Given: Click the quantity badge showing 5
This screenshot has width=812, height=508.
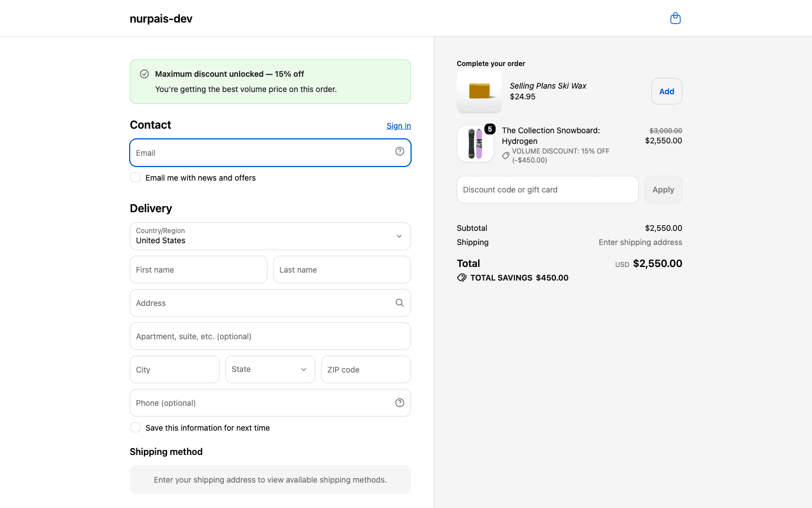Looking at the screenshot, I should coord(490,129).
